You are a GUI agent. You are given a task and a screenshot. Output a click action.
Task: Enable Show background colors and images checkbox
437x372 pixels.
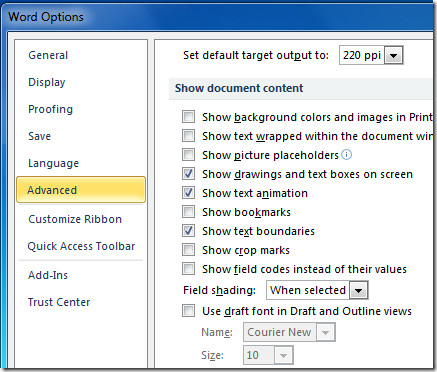click(188, 117)
